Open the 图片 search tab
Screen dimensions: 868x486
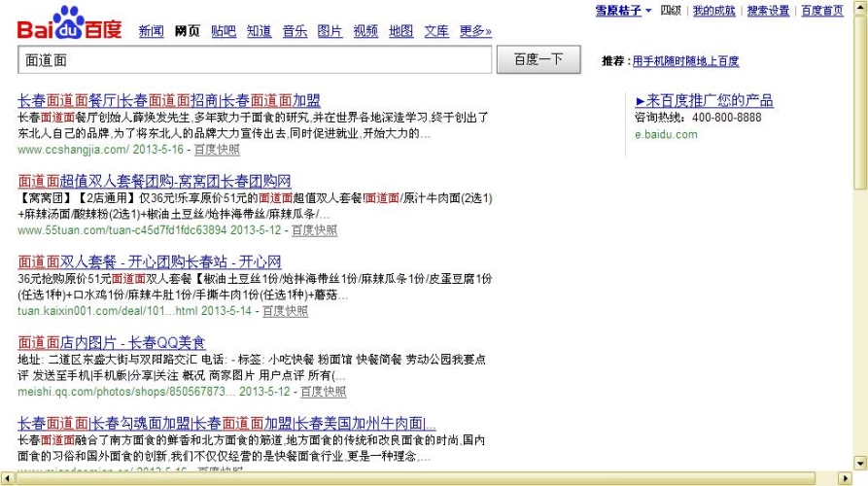click(330, 31)
